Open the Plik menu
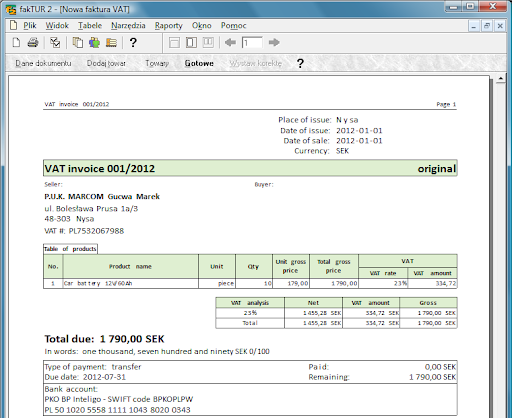This screenshot has width=512, height=418. coord(30,26)
